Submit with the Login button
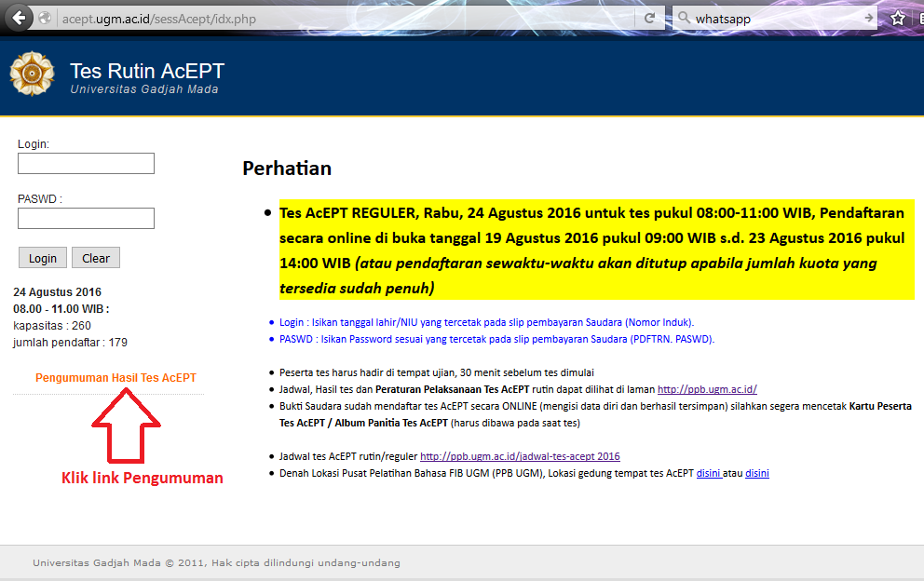Image resolution: width=924 pixels, height=581 pixels. tap(43, 258)
